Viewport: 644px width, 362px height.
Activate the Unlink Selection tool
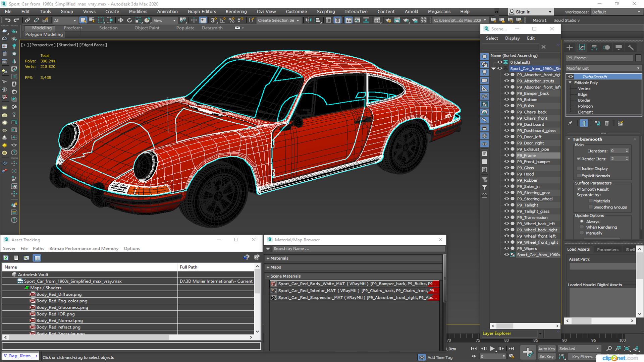[x=36, y=20]
